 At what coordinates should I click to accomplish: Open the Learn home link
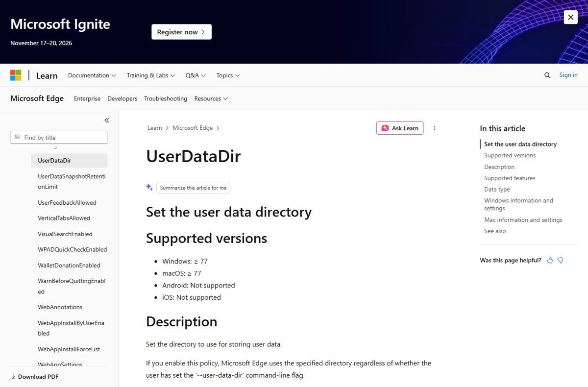(47, 75)
